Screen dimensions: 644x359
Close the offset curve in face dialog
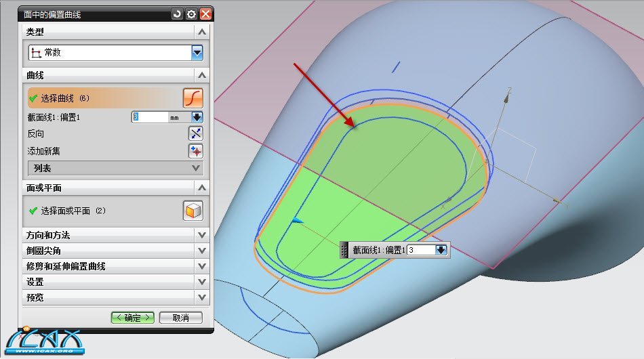205,14
